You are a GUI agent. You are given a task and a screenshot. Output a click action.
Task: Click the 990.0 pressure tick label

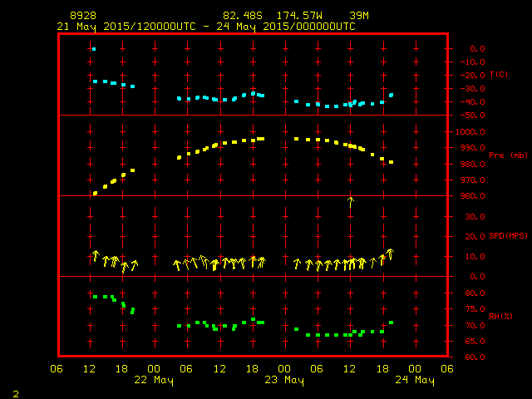click(x=473, y=148)
